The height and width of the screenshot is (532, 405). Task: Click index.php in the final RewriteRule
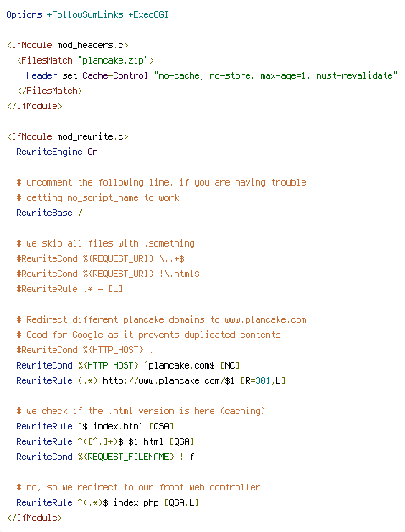tap(136, 502)
